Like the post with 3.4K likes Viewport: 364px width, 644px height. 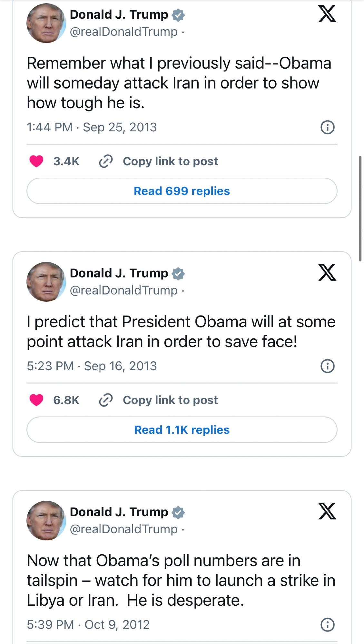[x=36, y=161]
